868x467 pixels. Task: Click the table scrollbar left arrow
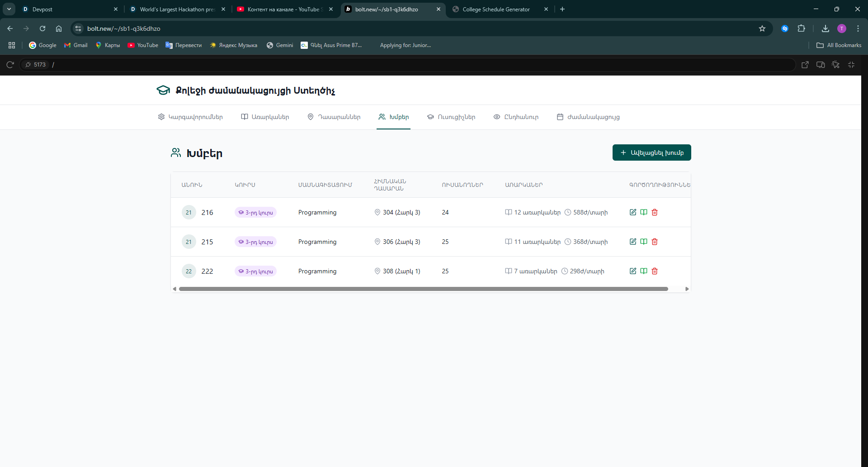pyautogui.click(x=175, y=289)
